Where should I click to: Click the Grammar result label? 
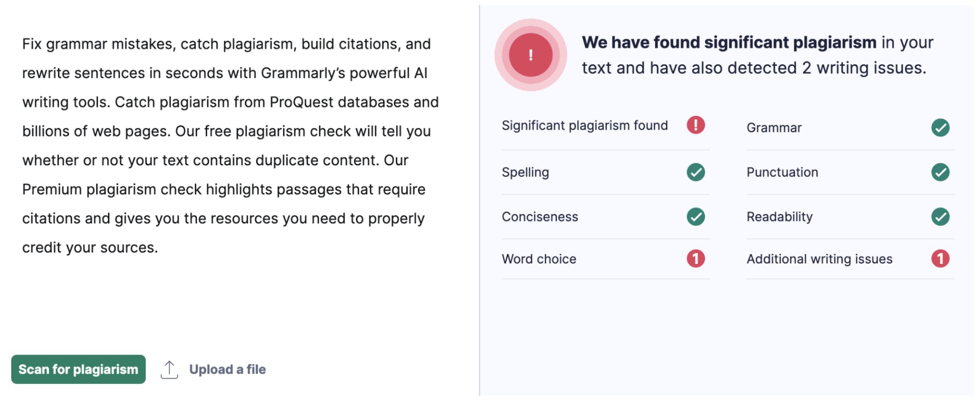[x=774, y=128]
